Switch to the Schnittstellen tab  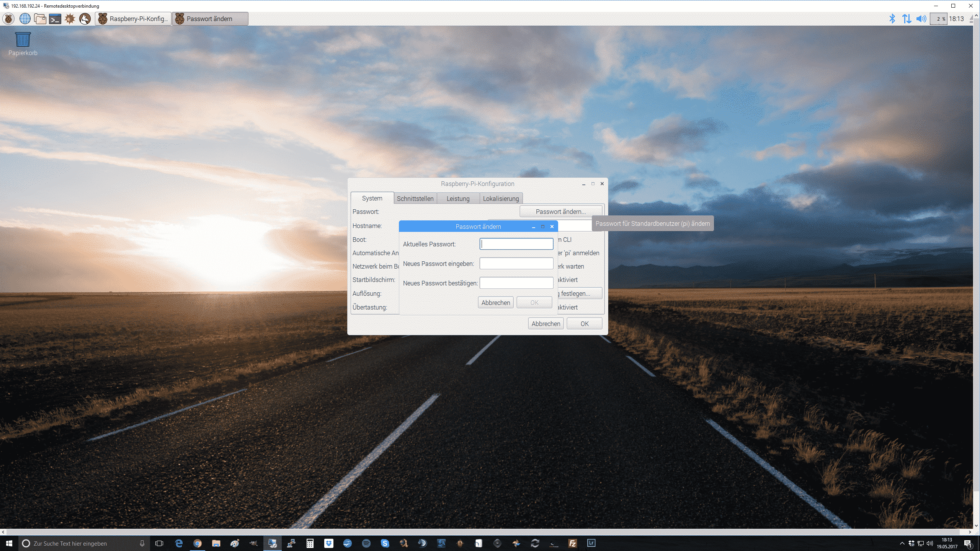point(415,199)
